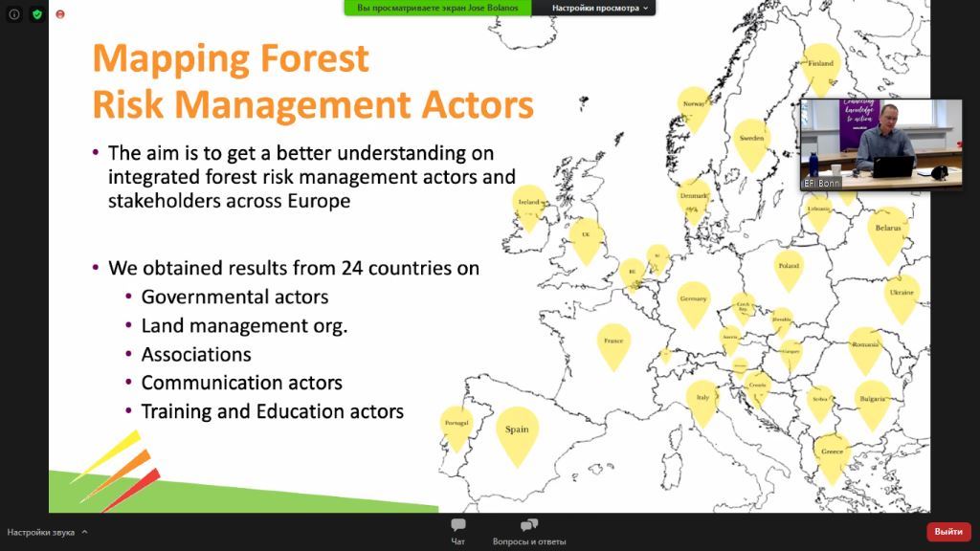Click the green encryption shield icon
This screenshot has height=551, width=980.
[37, 13]
